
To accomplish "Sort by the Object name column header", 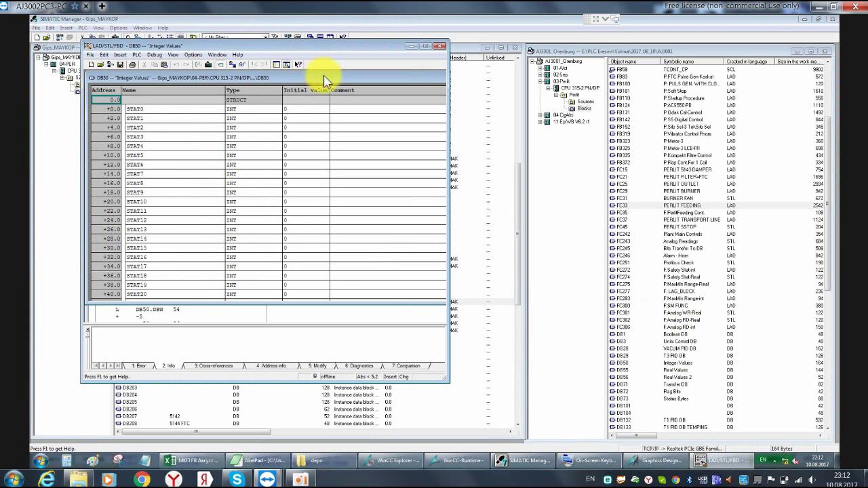I will [635, 62].
